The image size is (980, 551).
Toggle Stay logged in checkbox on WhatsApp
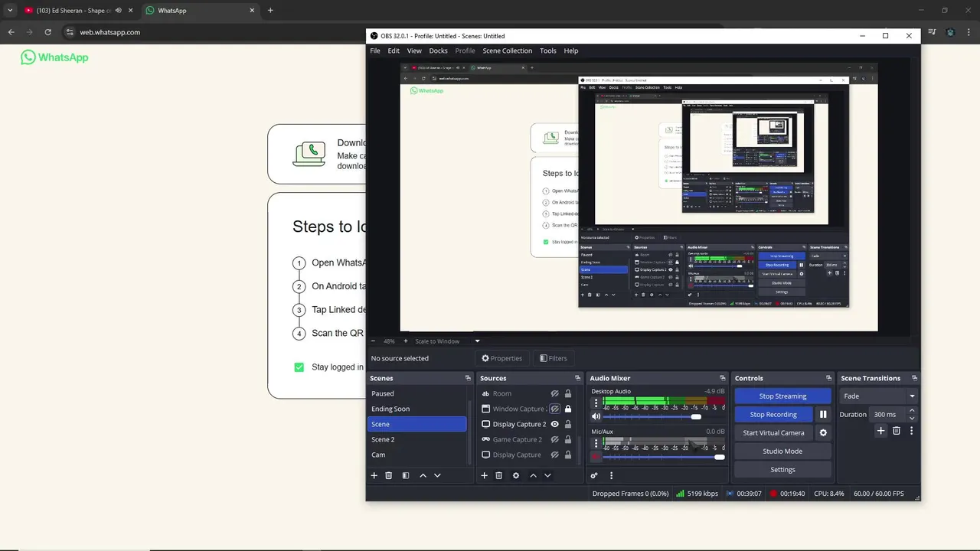click(299, 367)
